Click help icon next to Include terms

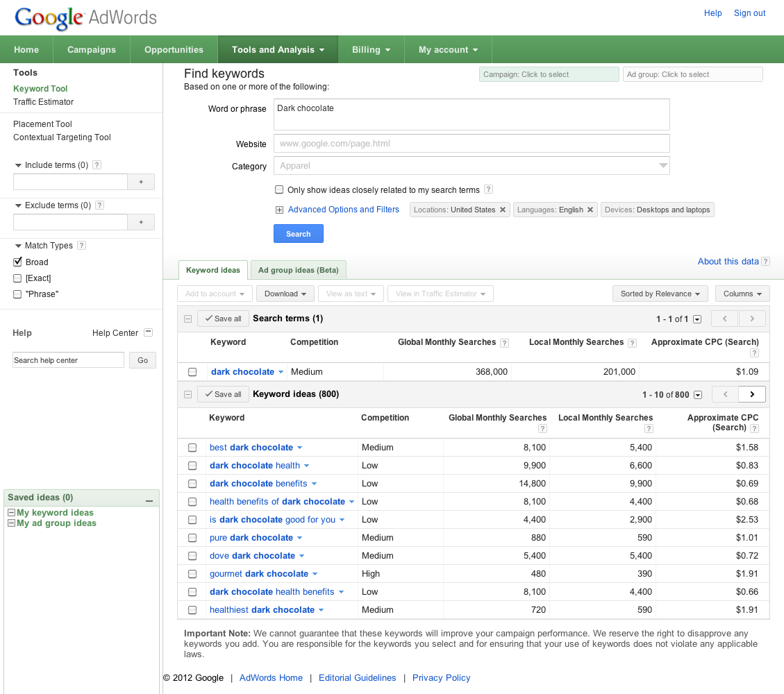click(97, 165)
